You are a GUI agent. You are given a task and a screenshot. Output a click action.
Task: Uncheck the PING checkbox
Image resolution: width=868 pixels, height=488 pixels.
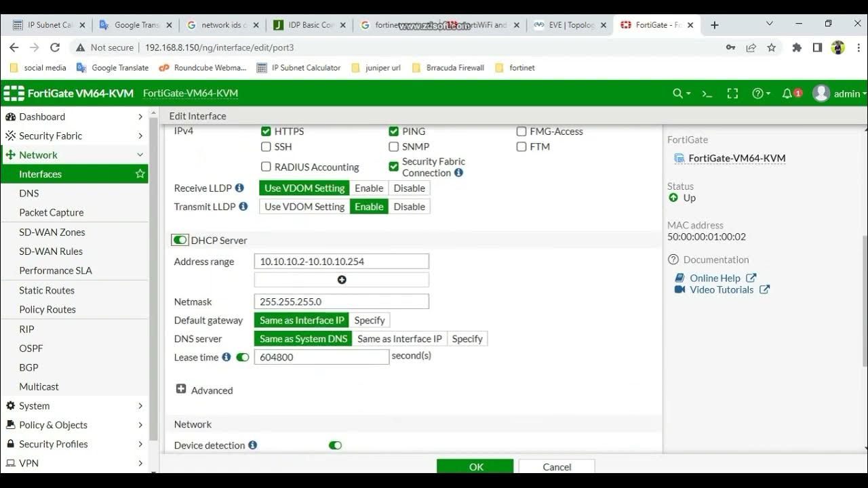[393, 131]
